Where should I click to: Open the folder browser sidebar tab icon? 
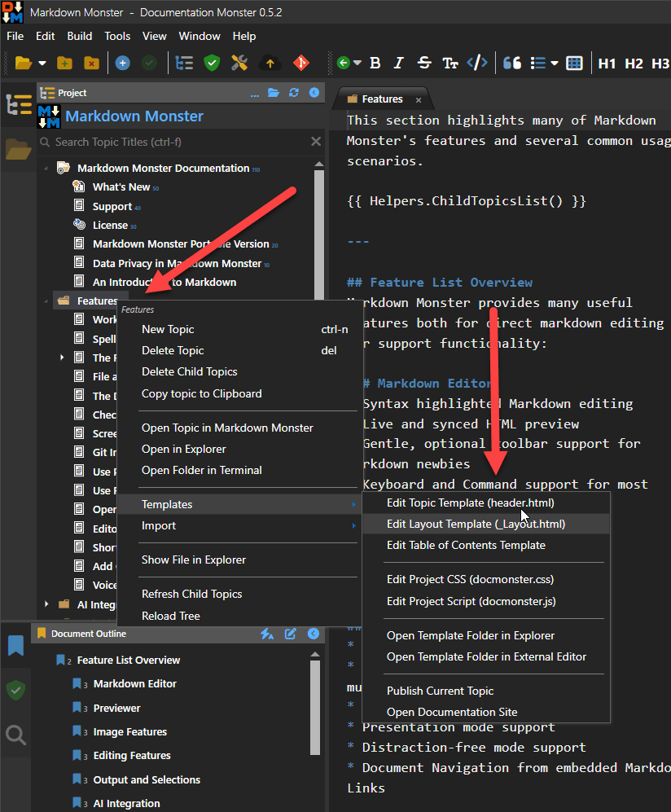pos(18,149)
